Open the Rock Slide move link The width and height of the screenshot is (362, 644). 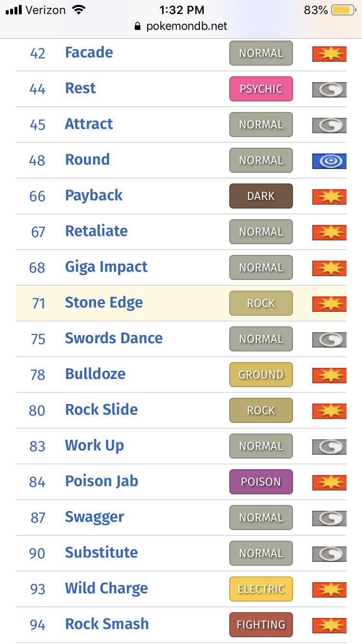[101, 410]
